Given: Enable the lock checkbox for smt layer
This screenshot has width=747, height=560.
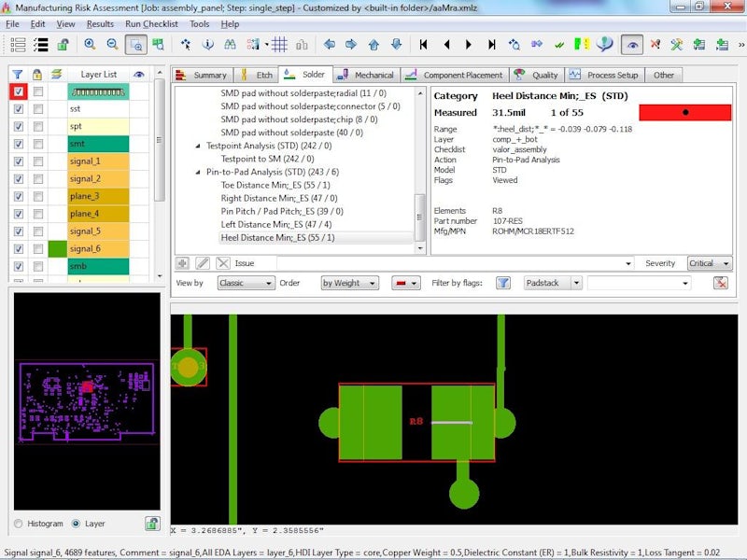Looking at the screenshot, I should coord(38,144).
